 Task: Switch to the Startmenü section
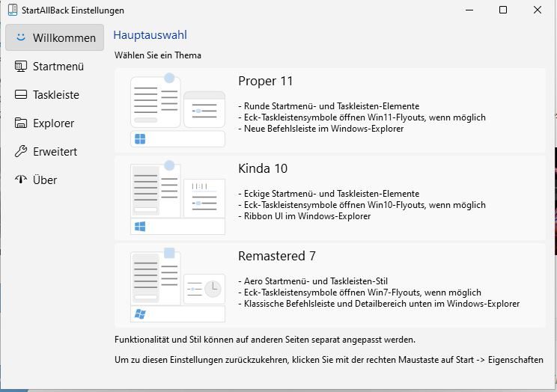point(55,66)
